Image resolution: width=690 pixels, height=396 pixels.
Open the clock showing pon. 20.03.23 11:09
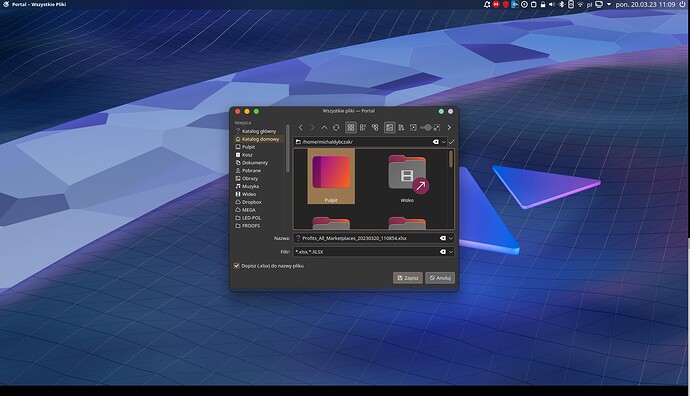645,4
